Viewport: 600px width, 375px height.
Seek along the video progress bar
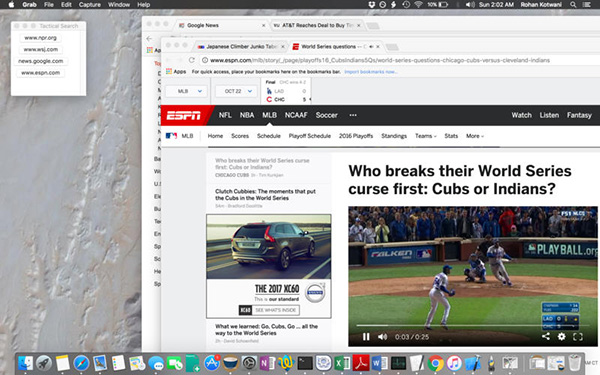473,325
